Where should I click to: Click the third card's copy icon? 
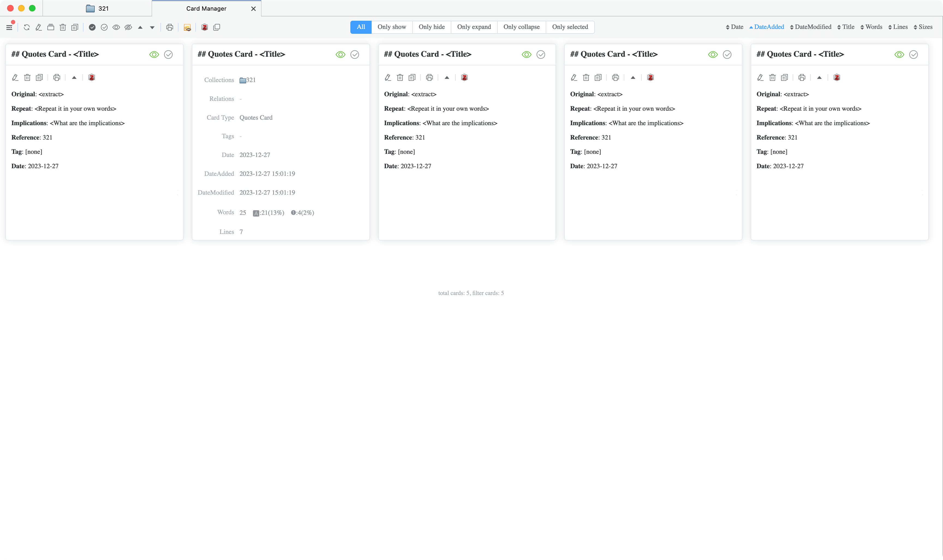point(412,77)
